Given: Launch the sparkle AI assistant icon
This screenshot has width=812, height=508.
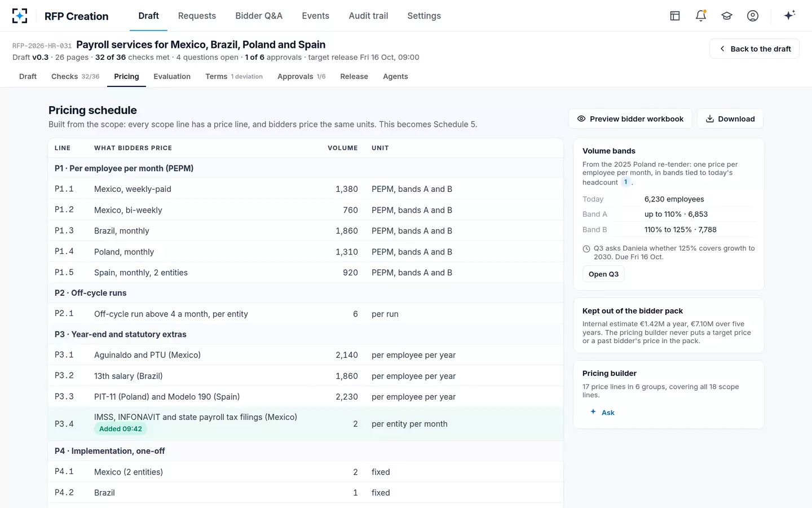Looking at the screenshot, I should point(789,16).
